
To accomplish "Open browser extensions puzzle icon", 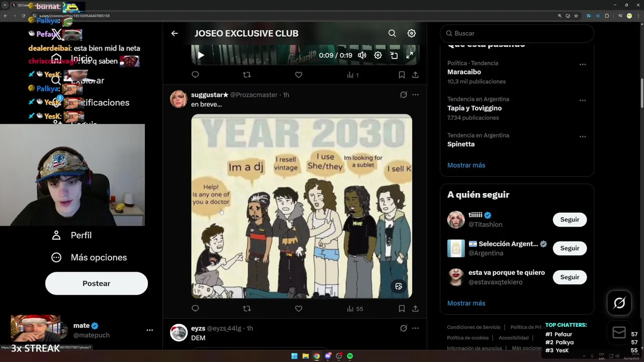I will click(x=607, y=16).
